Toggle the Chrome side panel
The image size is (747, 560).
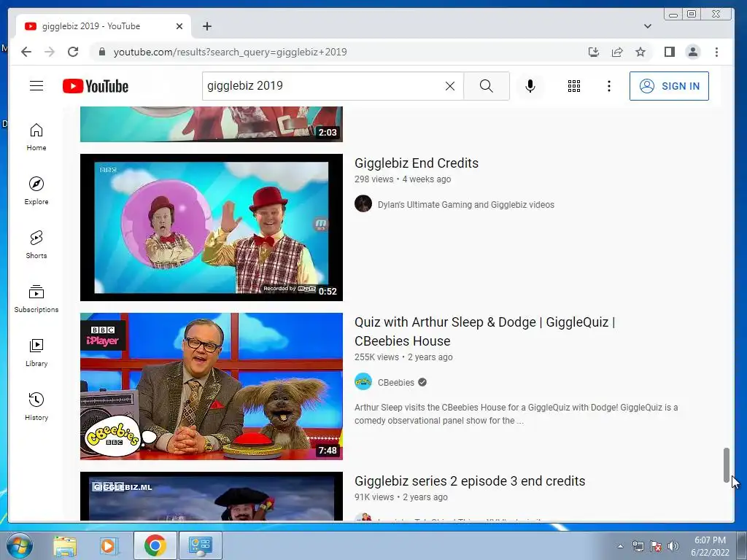click(x=670, y=52)
